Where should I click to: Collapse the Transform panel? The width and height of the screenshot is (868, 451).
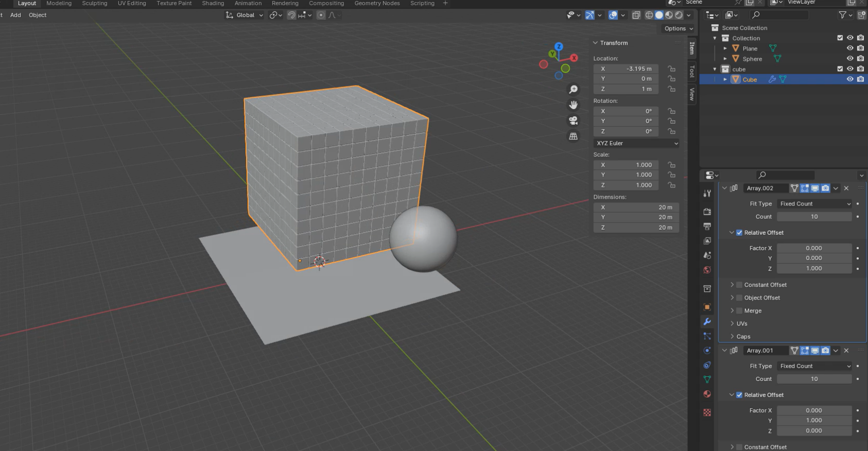coord(596,43)
